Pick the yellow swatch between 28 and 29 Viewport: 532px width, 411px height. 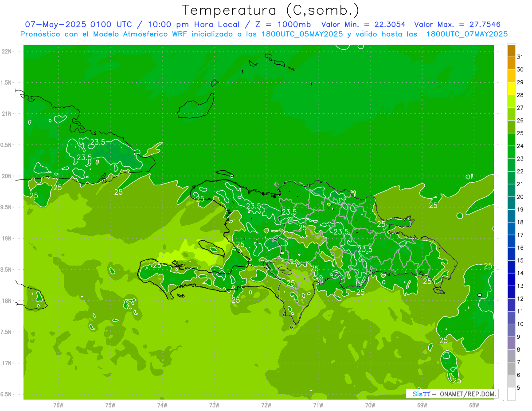511,89
